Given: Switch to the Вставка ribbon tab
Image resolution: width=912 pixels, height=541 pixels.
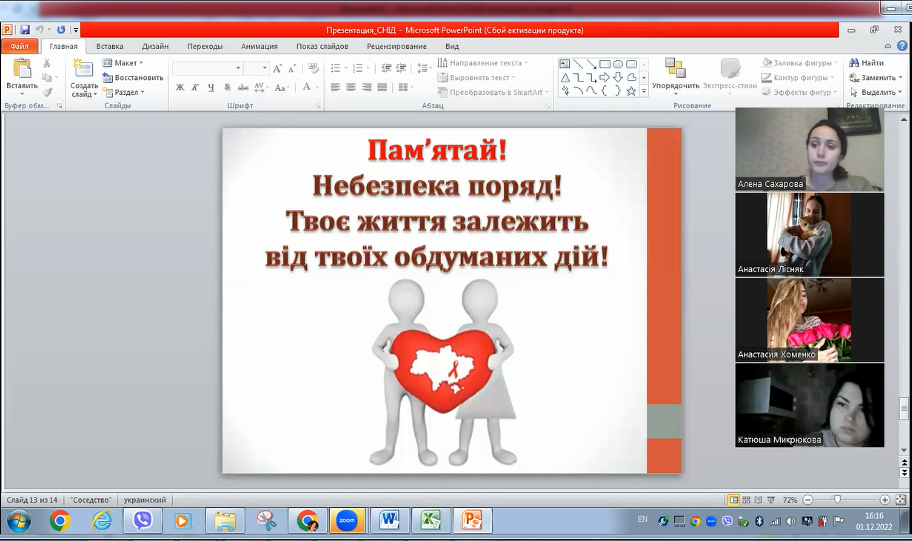Looking at the screenshot, I should coord(110,46).
